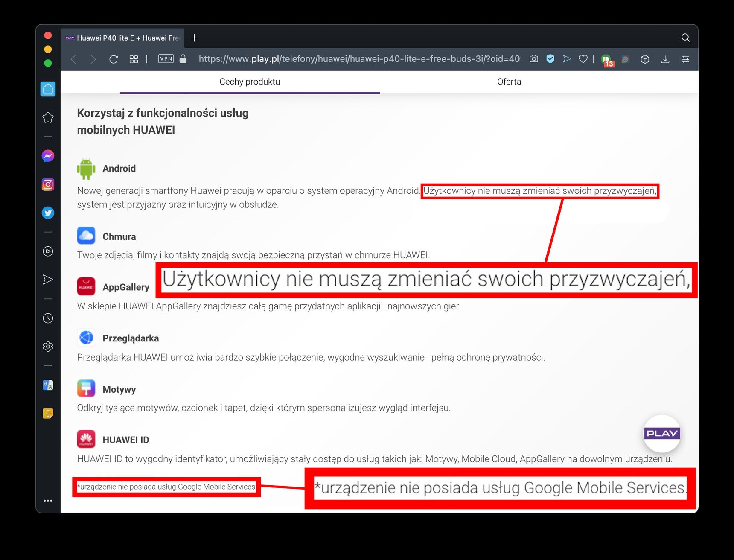Image resolution: width=734 pixels, height=560 pixels.
Task: Open Messenger in the sidebar
Action: 48,156
